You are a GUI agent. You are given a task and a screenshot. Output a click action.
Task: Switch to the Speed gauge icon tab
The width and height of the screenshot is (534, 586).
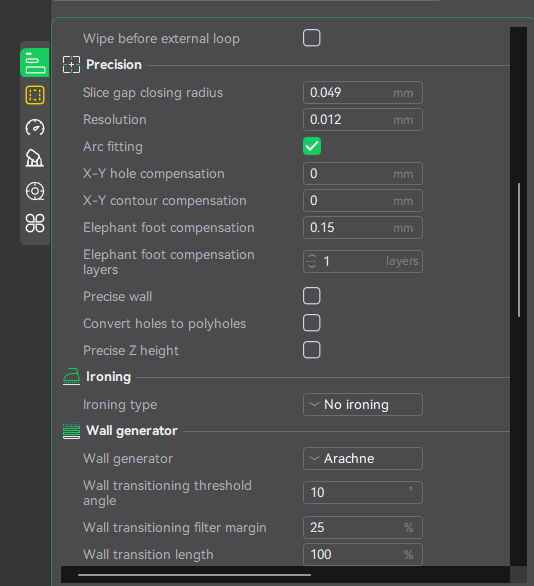pos(35,127)
